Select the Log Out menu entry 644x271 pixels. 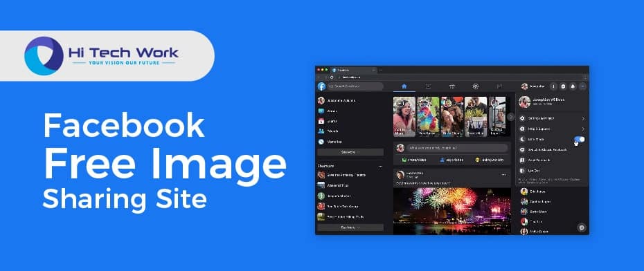tap(551, 171)
